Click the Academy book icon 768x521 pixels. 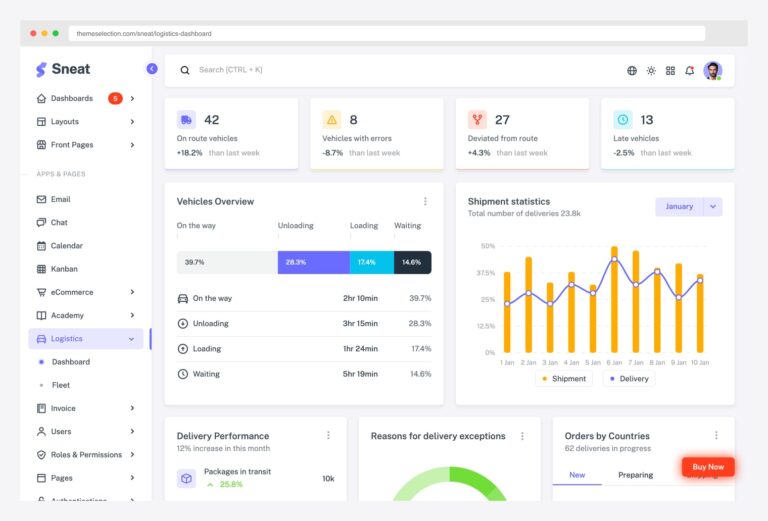[x=41, y=315]
